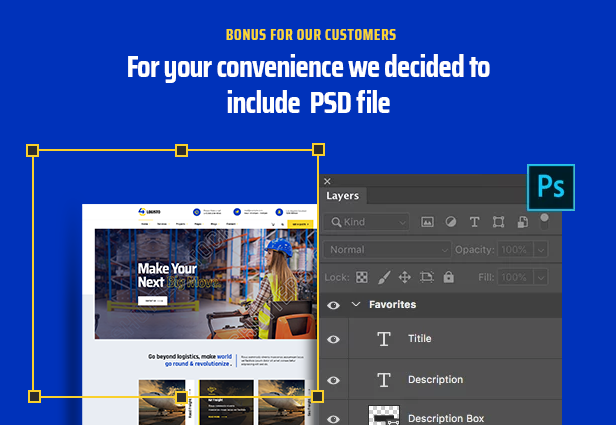The height and width of the screenshot is (425, 616).
Task: Collapse the Favorites group chevron
Action: 356,304
